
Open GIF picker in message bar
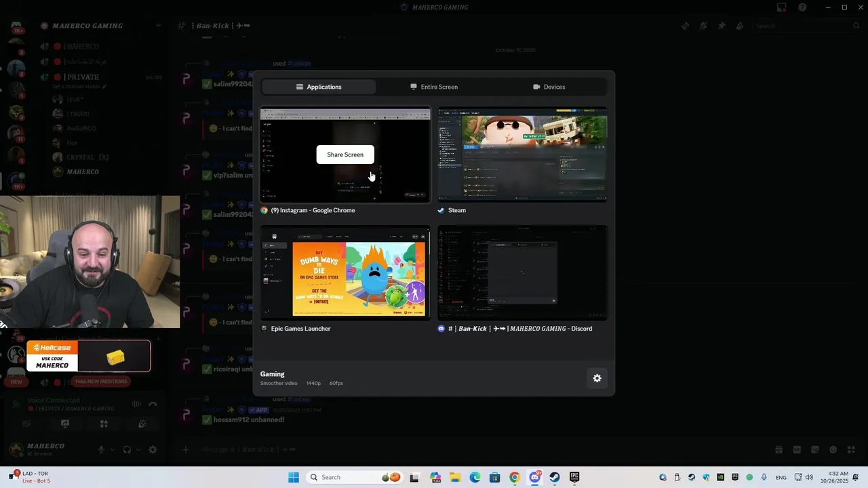[797, 449]
